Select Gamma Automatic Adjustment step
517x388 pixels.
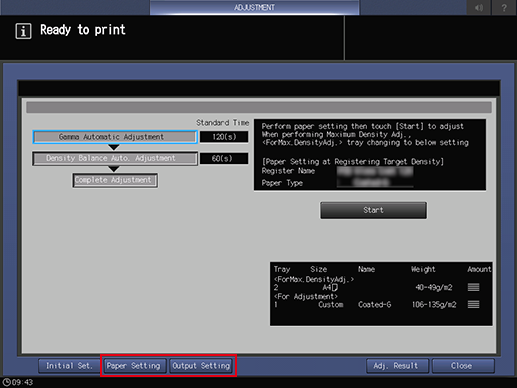point(115,137)
